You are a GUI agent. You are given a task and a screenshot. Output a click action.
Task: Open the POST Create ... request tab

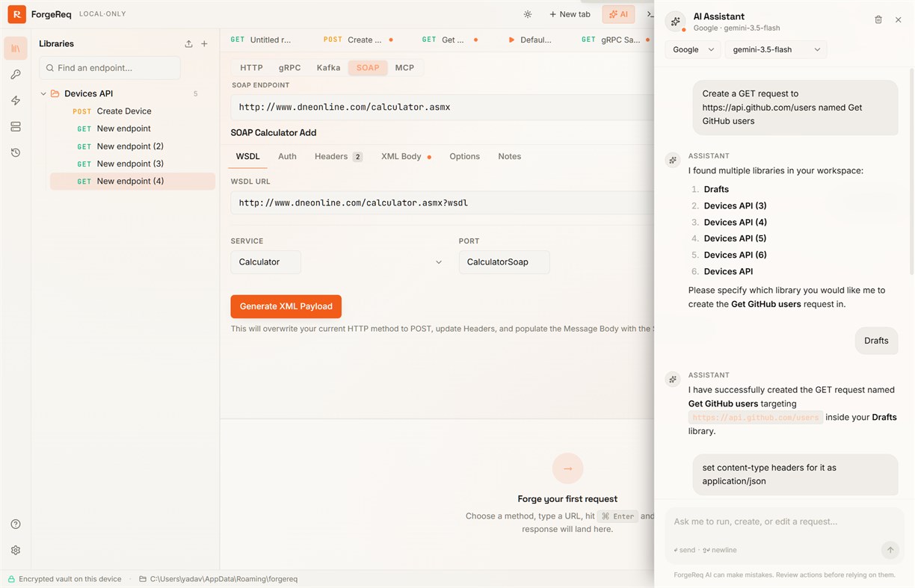click(358, 40)
